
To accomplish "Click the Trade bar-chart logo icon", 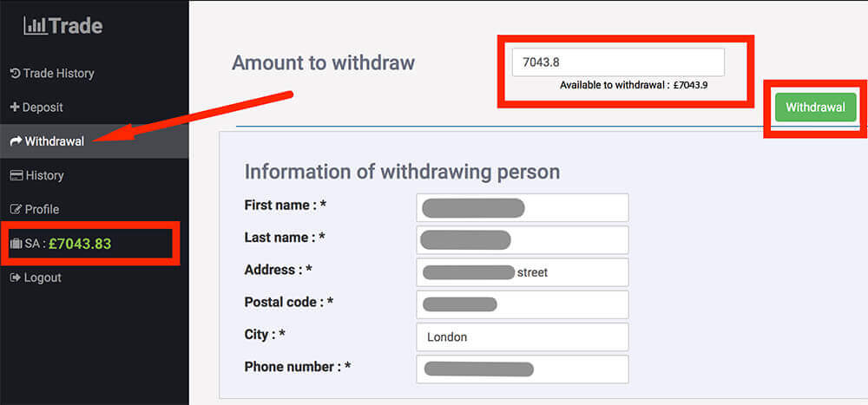I will point(36,26).
